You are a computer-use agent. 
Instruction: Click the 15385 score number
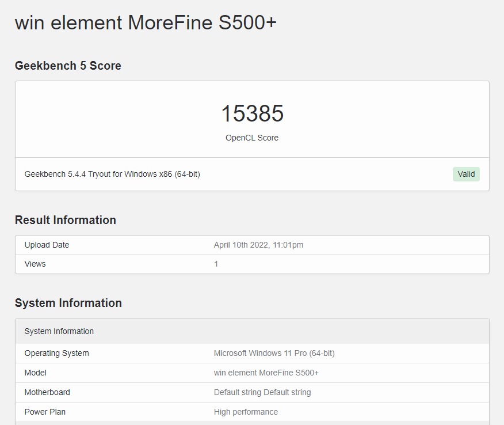point(252,113)
